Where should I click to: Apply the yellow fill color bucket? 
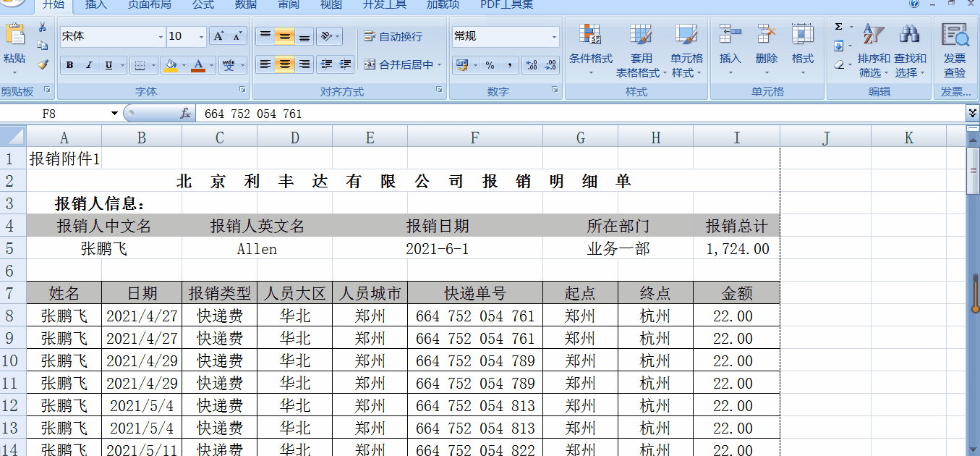[171, 65]
